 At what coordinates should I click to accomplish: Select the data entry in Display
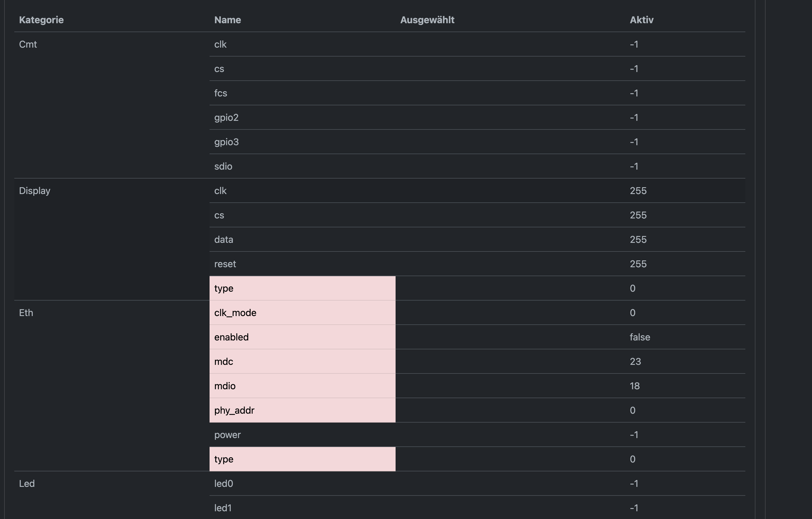click(223, 240)
